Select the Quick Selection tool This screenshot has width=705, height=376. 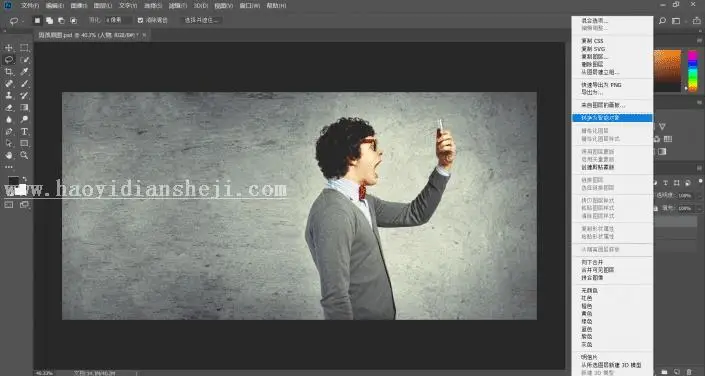pos(24,59)
